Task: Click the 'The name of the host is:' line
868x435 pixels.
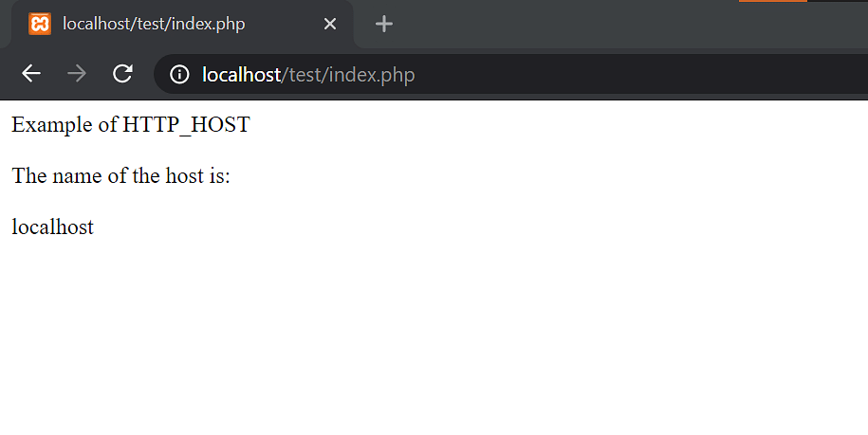Action: pyautogui.click(x=120, y=175)
